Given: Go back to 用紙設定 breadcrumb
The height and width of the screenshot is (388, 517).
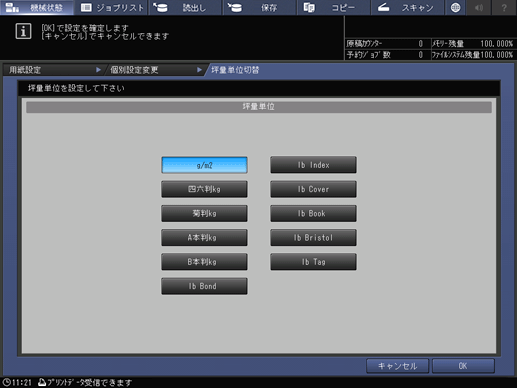Looking at the screenshot, I should [53, 70].
